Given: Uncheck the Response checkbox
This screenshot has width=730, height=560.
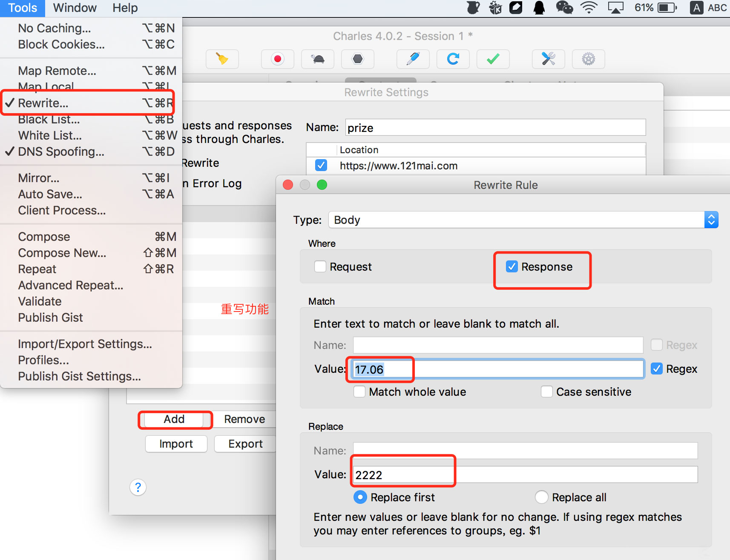Looking at the screenshot, I should tap(512, 267).
